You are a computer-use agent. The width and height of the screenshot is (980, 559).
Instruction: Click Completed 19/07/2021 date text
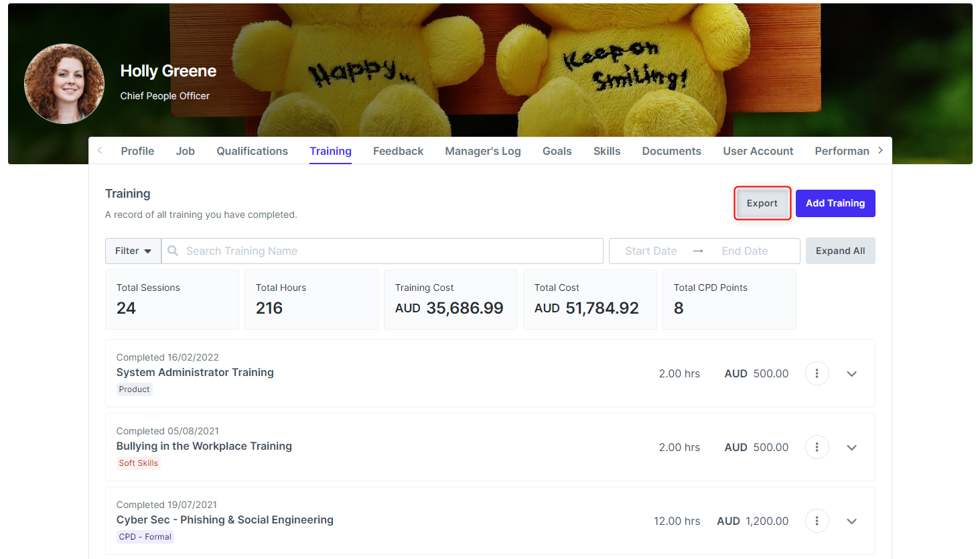pyautogui.click(x=167, y=505)
